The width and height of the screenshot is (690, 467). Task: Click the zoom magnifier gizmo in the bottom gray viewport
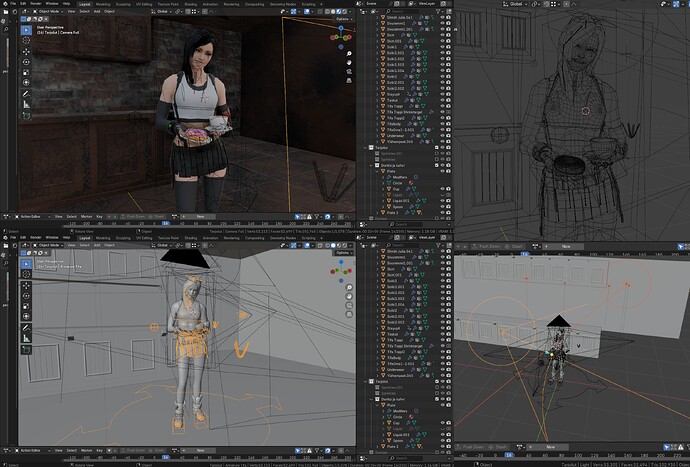[349, 287]
